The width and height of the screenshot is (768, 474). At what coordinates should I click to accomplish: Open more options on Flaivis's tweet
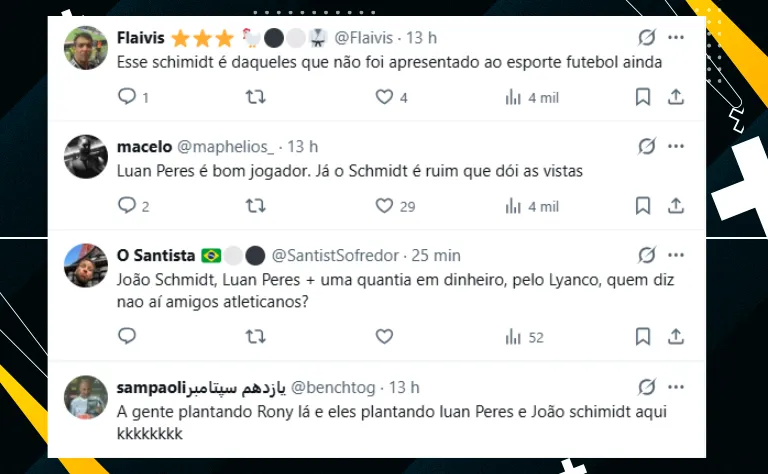676,38
